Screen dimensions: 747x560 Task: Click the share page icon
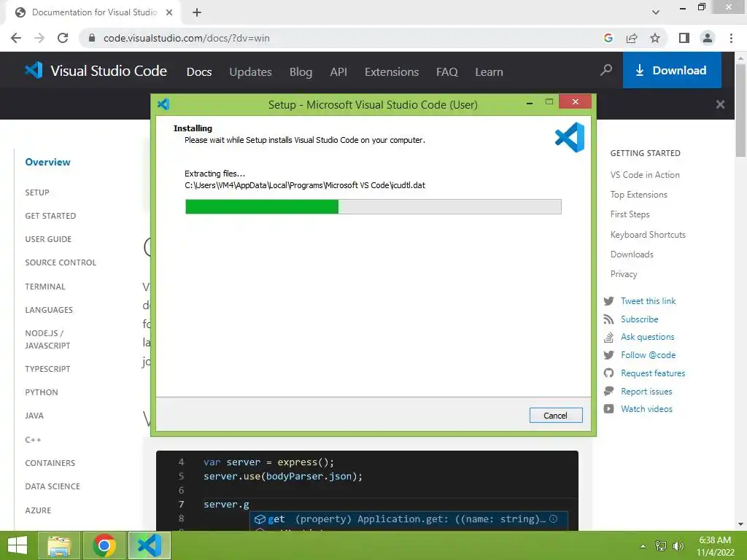[632, 38]
